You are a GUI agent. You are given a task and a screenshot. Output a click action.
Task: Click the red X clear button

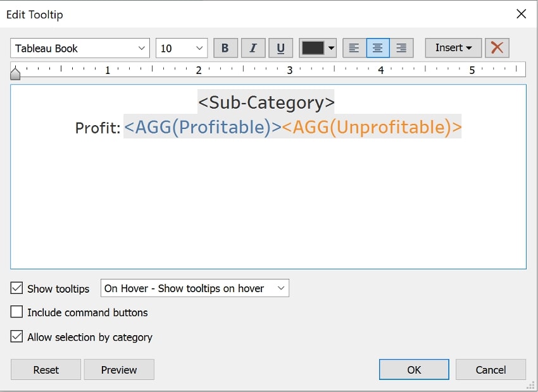click(x=497, y=48)
